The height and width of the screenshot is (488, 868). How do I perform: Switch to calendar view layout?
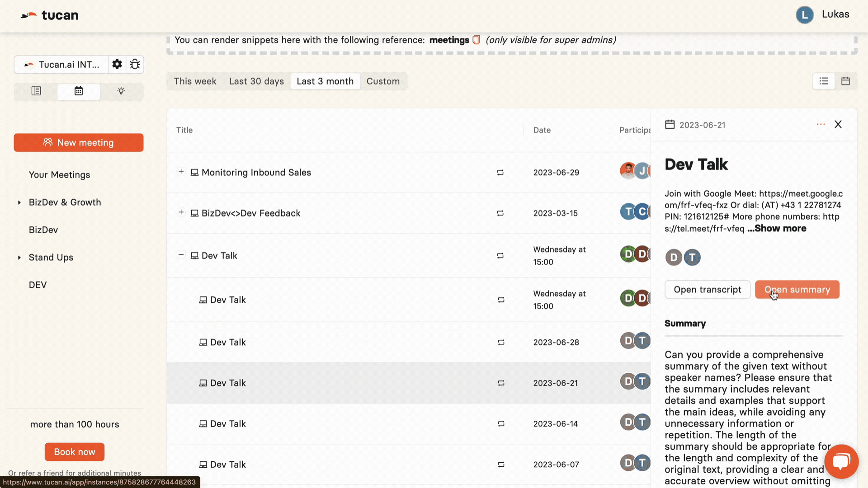[845, 81]
